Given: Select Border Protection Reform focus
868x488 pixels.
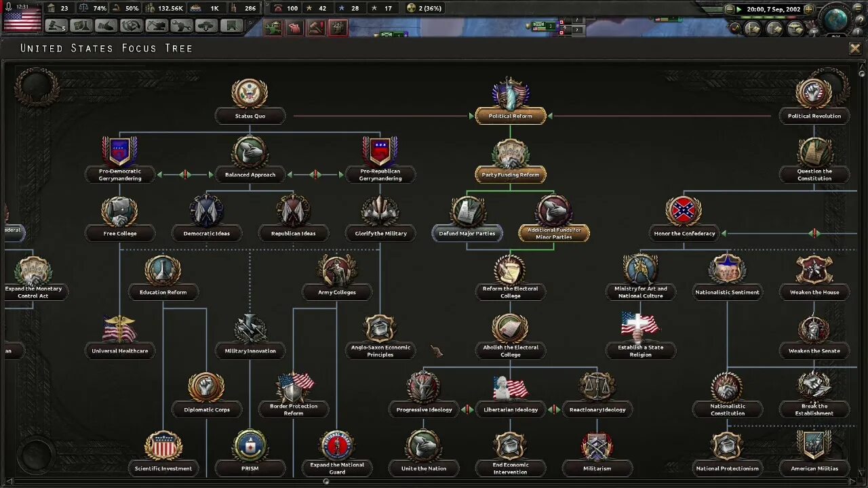Looking at the screenshot, I should 294,409.
